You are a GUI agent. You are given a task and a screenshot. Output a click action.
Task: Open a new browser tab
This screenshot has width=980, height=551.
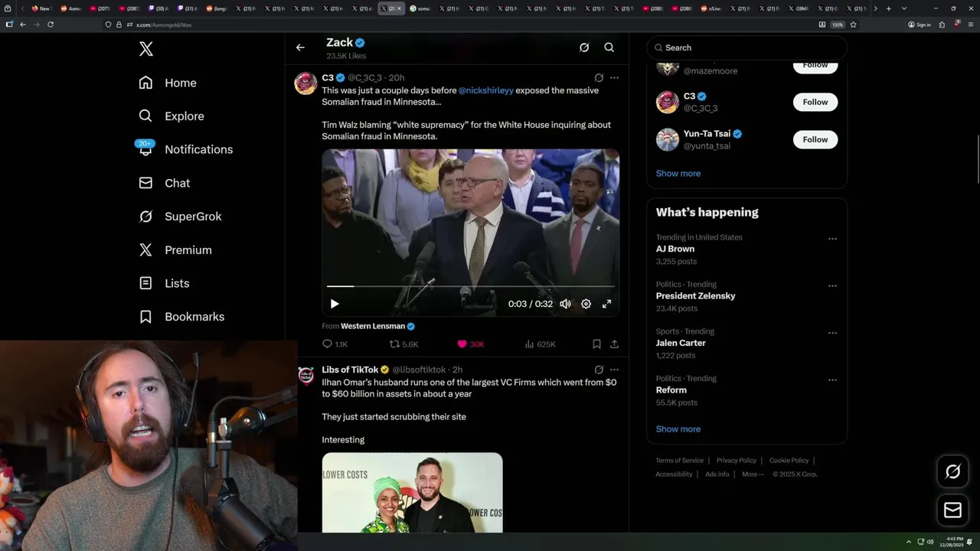point(888,8)
